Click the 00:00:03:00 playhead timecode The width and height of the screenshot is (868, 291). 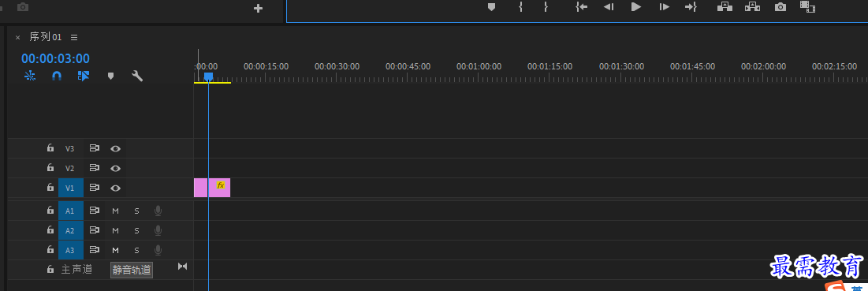[x=55, y=58]
